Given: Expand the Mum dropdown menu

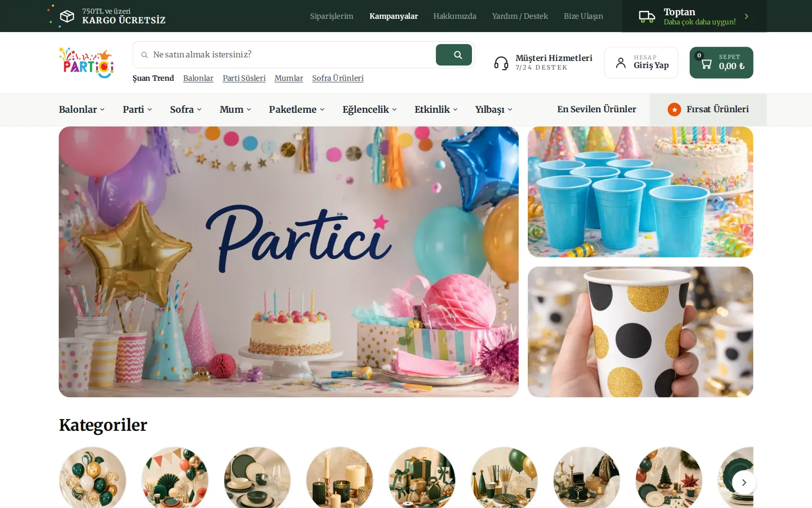Looking at the screenshot, I should tap(235, 109).
